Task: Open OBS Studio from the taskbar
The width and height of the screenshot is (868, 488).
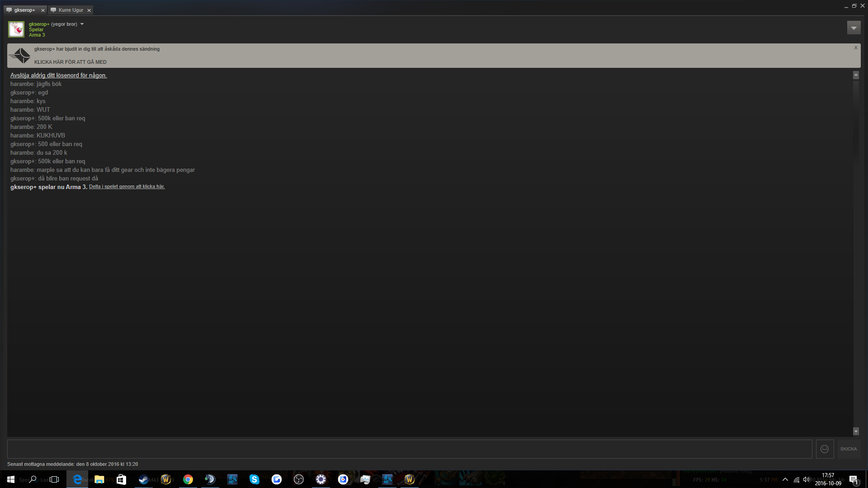Action: [x=298, y=479]
